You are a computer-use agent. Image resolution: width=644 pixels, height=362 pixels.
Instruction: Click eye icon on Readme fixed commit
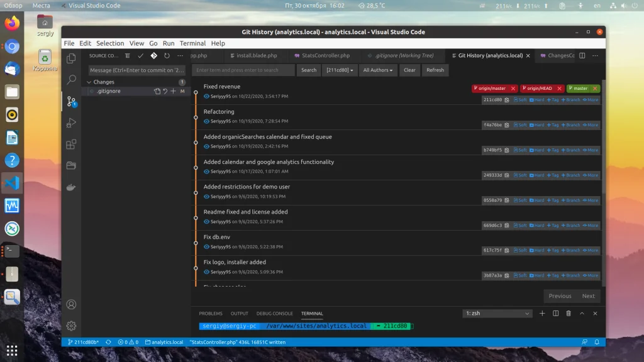(x=206, y=222)
